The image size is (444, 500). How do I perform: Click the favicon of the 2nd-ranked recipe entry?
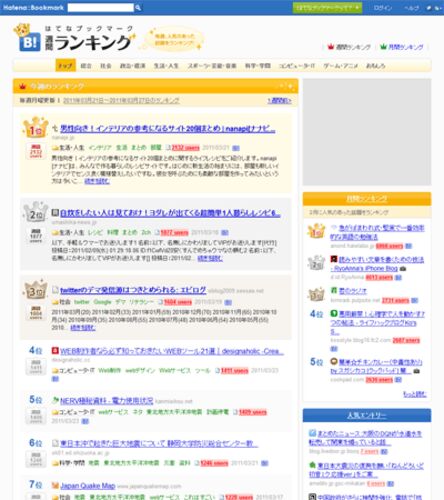55,213
